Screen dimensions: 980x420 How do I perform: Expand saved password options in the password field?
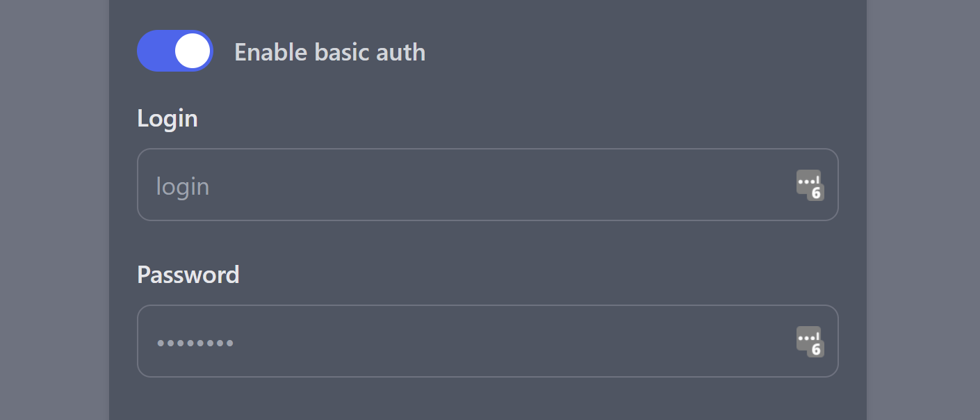808,341
